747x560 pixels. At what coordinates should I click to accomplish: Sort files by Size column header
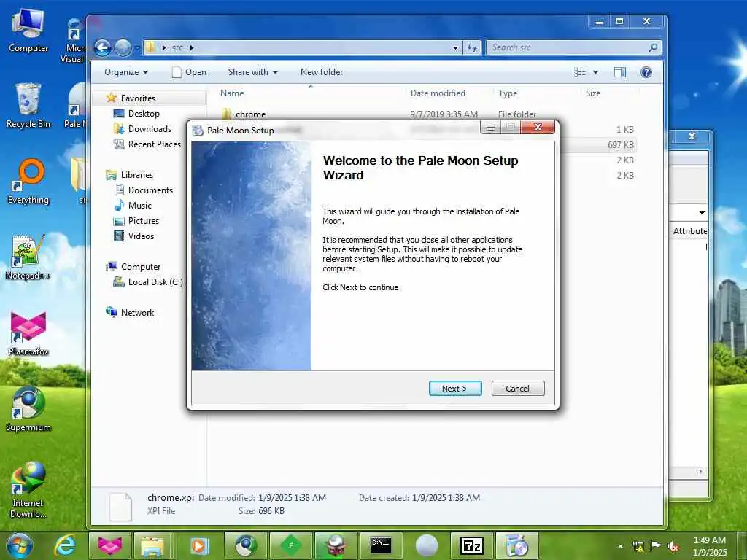[x=593, y=93]
